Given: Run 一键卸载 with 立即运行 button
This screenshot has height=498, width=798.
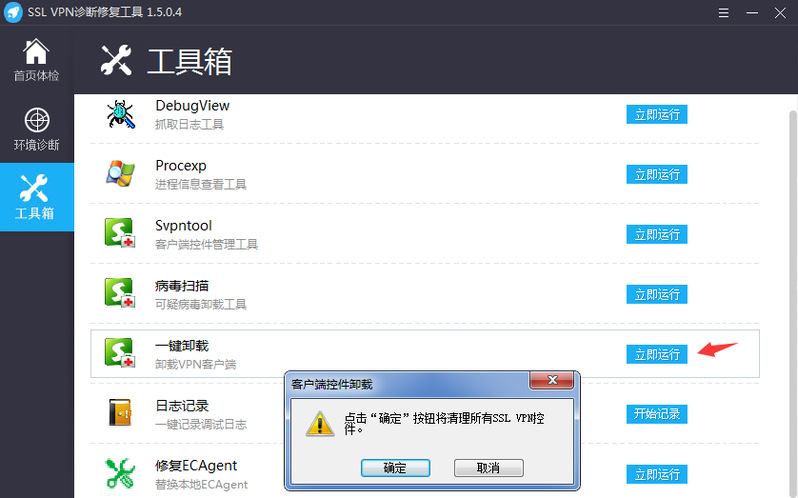Looking at the screenshot, I should pyautogui.click(x=657, y=355).
